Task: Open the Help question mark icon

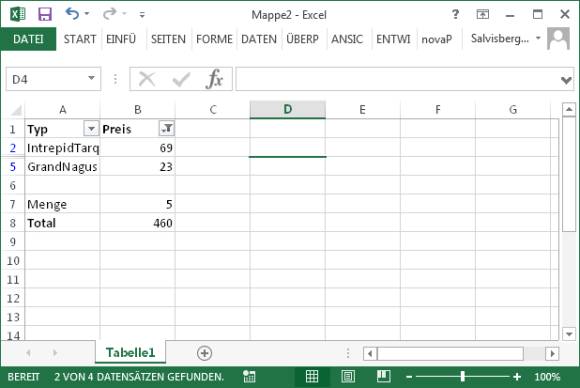Action: [x=455, y=14]
